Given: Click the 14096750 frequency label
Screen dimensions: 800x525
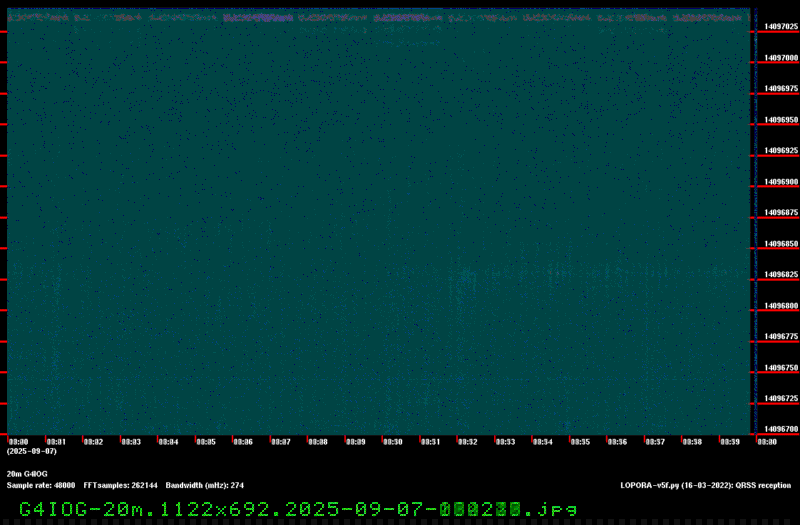Looking at the screenshot, I should (781, 368).
